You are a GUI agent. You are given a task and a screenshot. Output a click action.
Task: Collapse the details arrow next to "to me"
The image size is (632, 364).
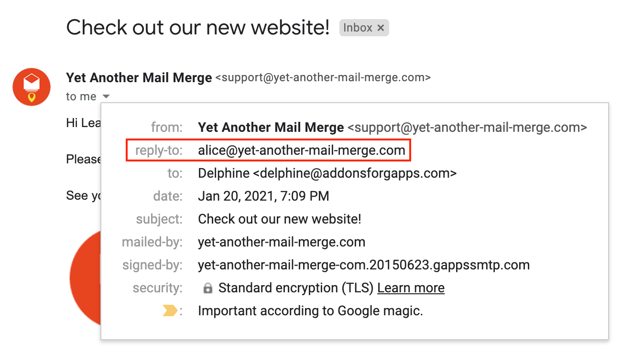(106, 96)
